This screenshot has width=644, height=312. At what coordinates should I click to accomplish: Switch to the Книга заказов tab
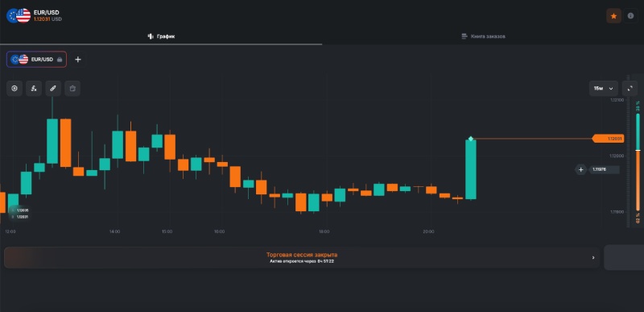coord(483,36)
